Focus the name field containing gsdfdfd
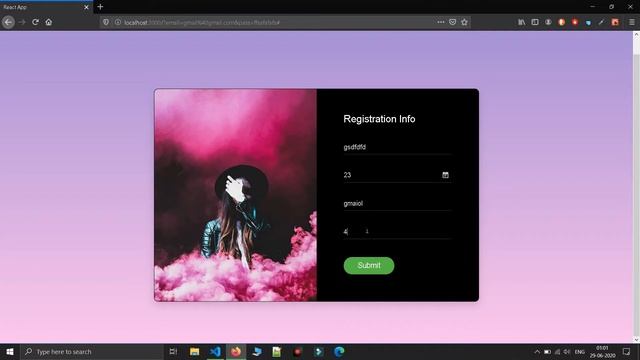This screenshot has height=360, width=640. pos(397,147)
